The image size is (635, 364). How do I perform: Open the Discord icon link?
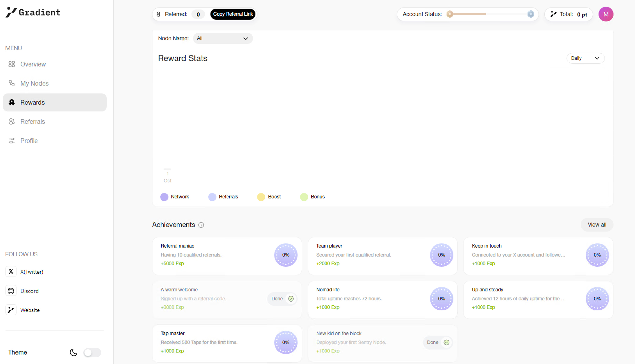coord(11,291)
